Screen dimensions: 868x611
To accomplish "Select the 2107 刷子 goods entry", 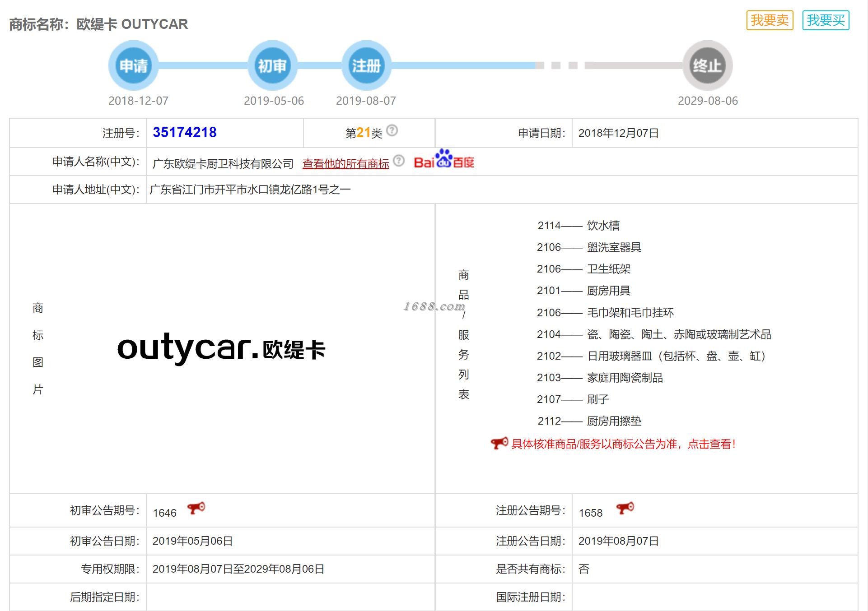I will (573, 399).
